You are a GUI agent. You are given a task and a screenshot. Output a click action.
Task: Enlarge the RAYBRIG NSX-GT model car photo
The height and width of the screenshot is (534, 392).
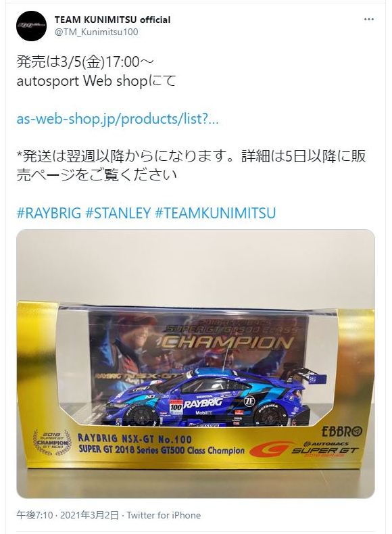pyautogui.click(x=195, y=364)
